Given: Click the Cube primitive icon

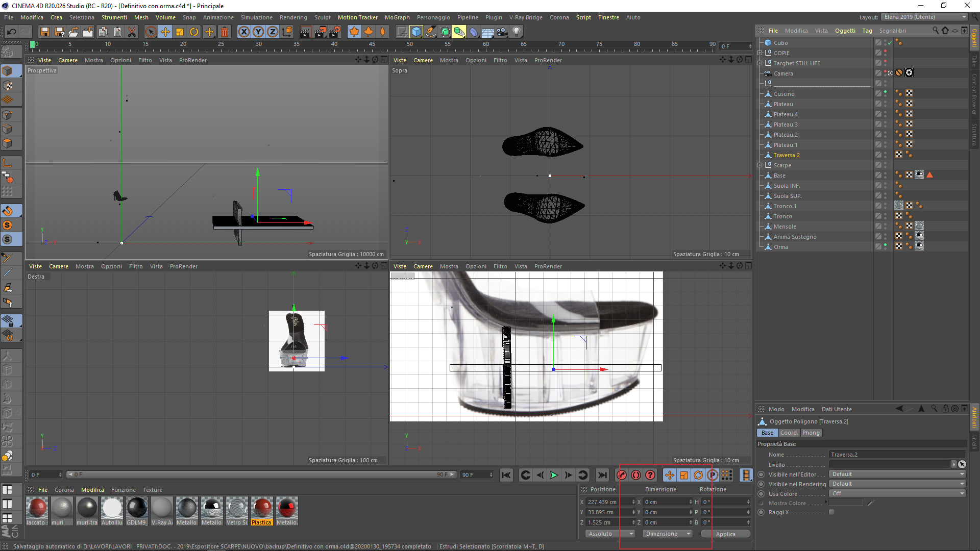Looking at the screenshot, I should [x=416, y=32].
